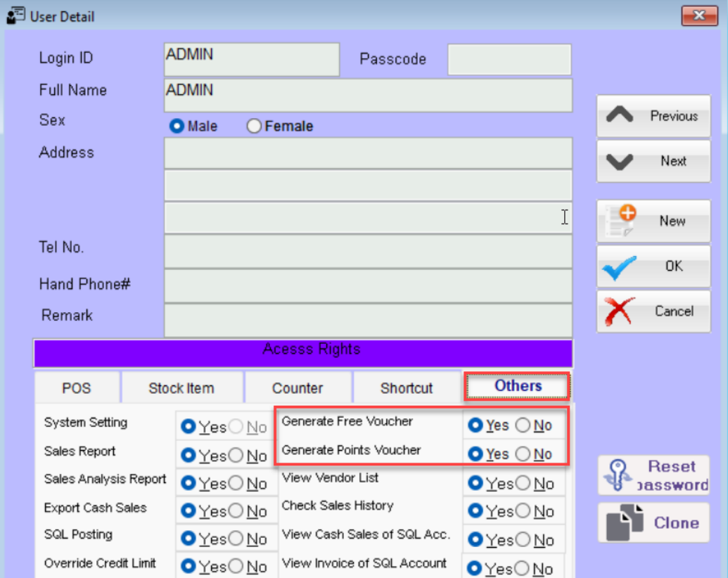Open the Shortcut tab
This screenshot has height=578, width=728.
(x=407, y=388)
